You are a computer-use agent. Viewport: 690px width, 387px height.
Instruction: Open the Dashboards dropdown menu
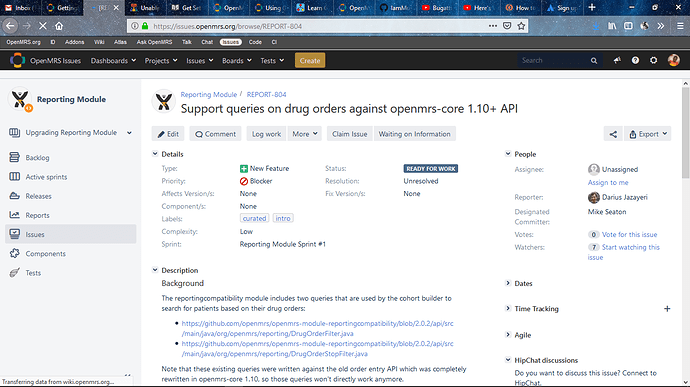113,61
